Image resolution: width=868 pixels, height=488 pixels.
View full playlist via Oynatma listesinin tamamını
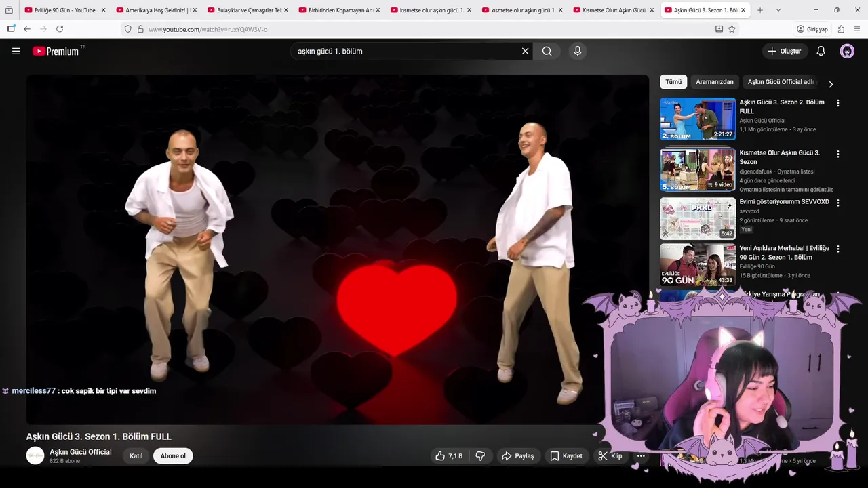(786, 190)
